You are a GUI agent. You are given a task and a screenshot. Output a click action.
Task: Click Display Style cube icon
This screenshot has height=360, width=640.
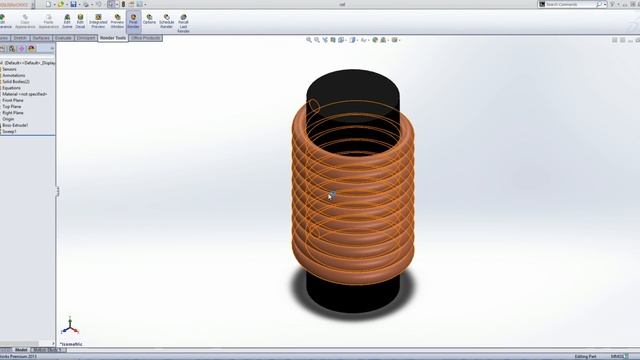click(x=352, y=40)
